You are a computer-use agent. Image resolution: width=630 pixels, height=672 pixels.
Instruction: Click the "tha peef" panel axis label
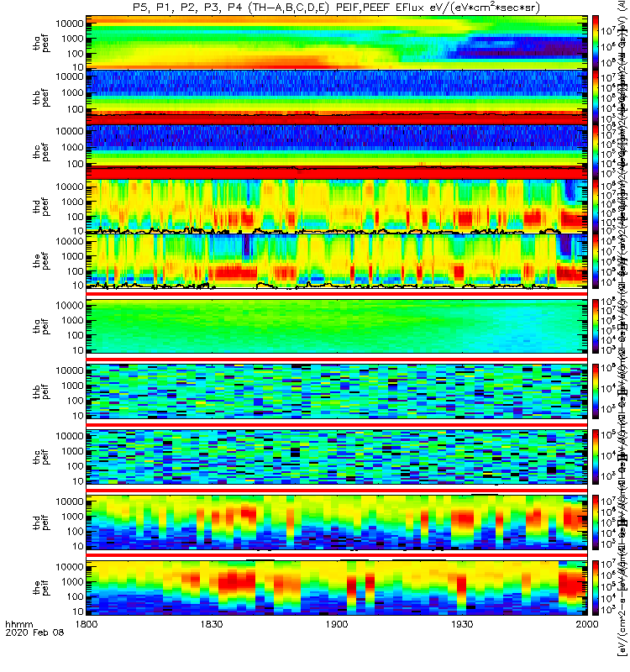tap(41, 44)
